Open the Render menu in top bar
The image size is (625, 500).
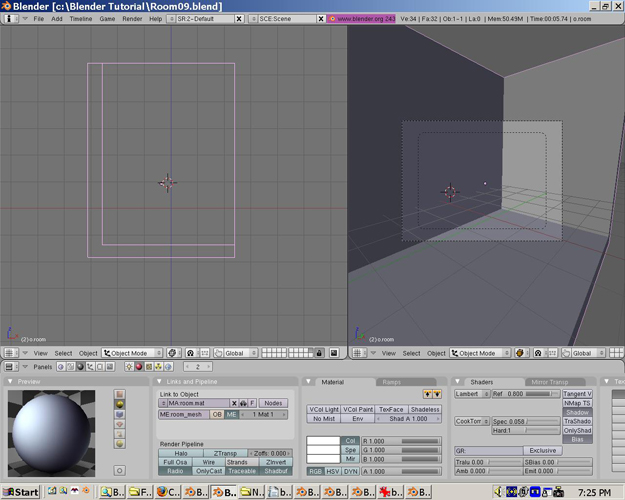coord(132,19)
